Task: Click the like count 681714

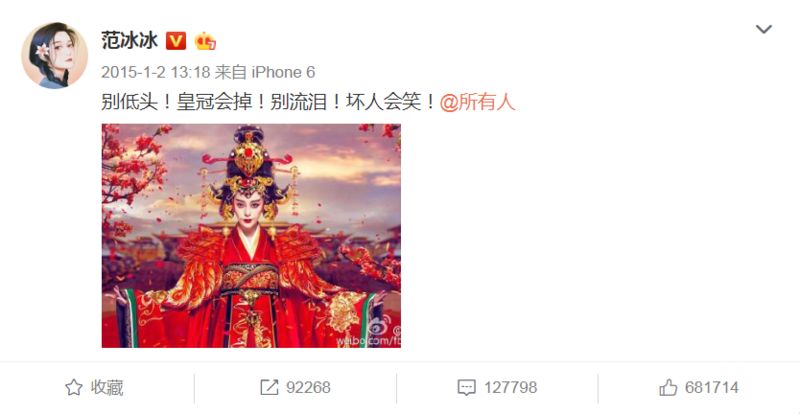Action: point(712,387)
